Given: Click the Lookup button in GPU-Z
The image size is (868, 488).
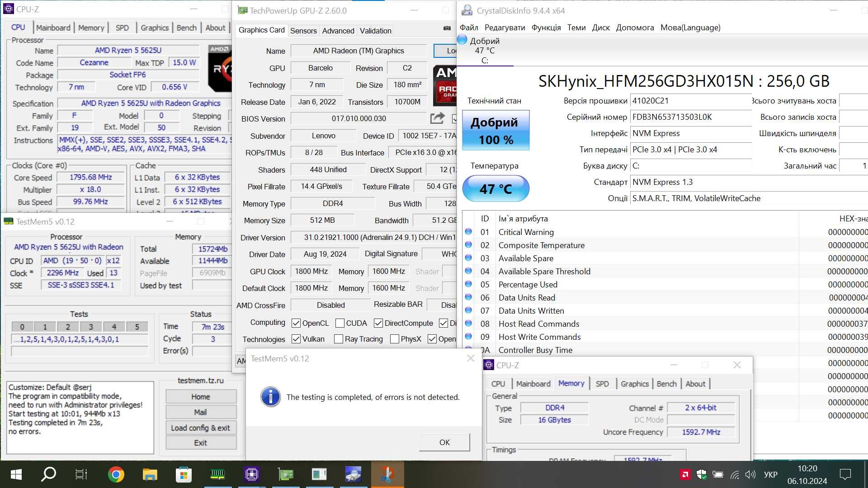Looking at the screenshot, I should tap(445, 51).
